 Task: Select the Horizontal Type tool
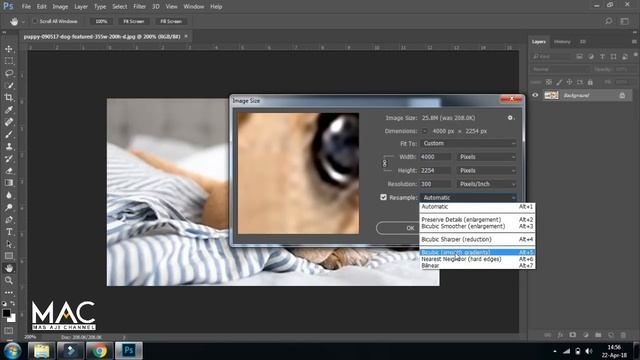(9, 232)
